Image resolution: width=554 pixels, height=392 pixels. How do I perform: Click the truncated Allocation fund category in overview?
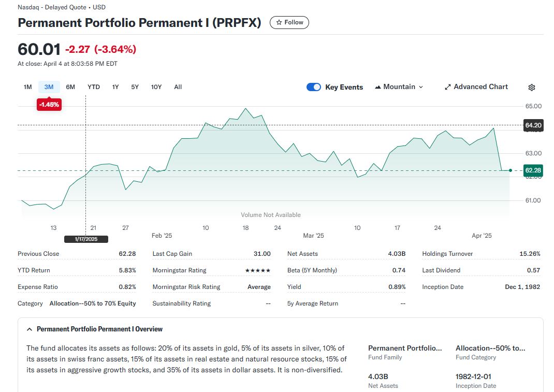tap(490, 348)
